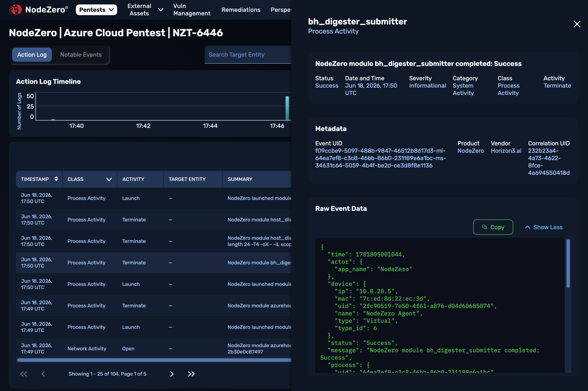Click the pagination text Showing 1 - 25 of 104

click(107, 374)
